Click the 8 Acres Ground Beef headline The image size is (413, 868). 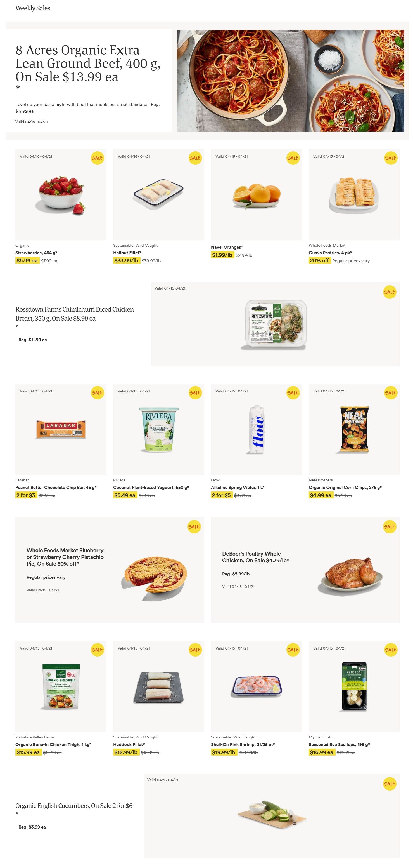pos(87,63)
